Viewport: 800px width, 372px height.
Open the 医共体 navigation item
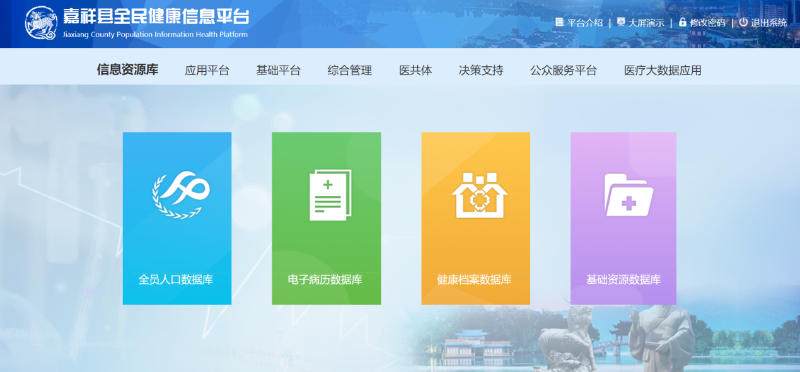(x=415, y=70)
